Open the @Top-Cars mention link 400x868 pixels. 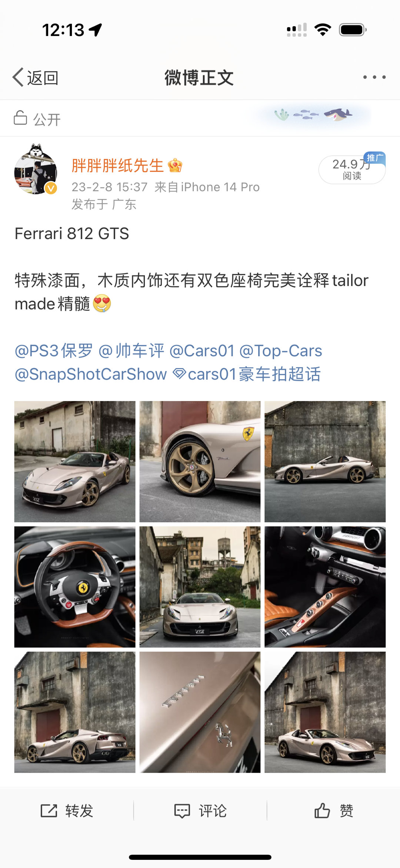[281, 351]
